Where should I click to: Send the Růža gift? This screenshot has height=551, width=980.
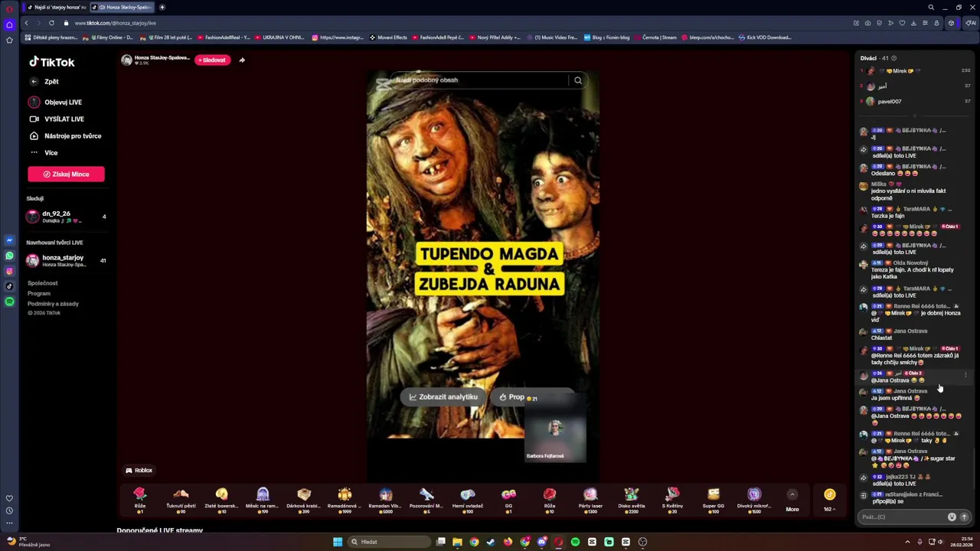coord(550,500)
